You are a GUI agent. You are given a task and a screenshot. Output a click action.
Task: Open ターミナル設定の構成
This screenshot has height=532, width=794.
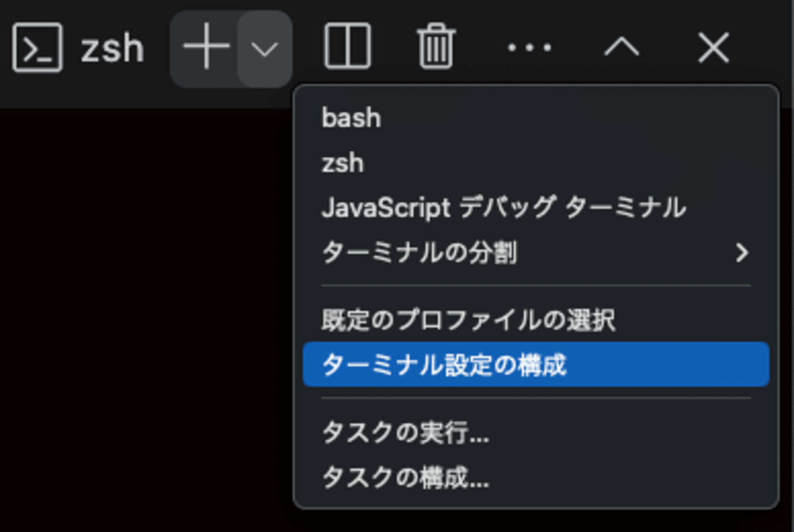536,364
